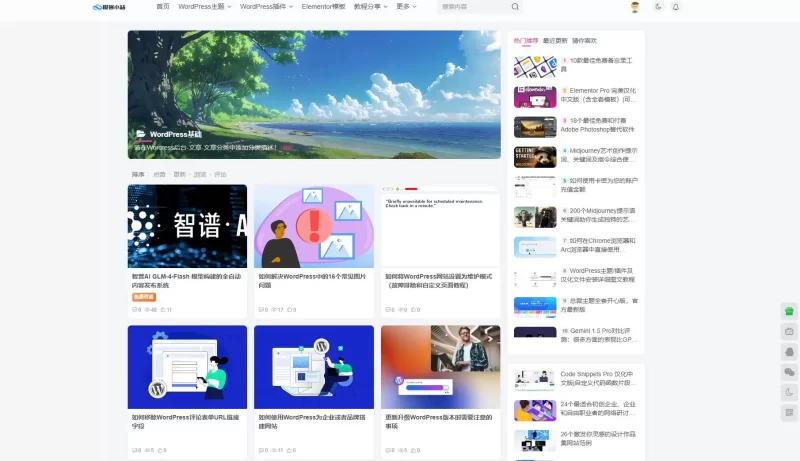Open 智普AI GLM-4-Flash article title
Screen dimensions: 800x461
186,280
